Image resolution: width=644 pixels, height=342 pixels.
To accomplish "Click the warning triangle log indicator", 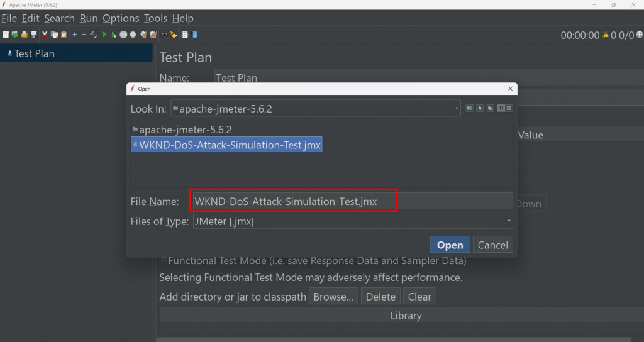I will point(606,35).
